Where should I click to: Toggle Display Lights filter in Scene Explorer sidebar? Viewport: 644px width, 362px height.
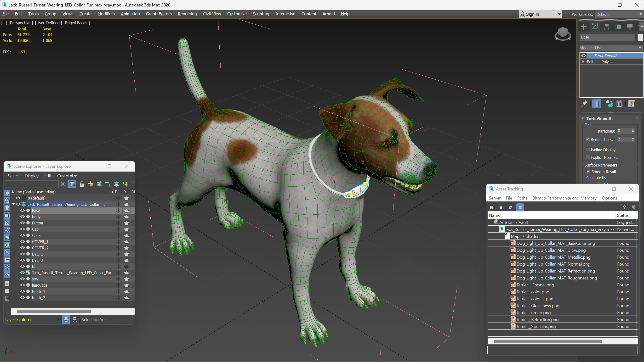[x=7, y=208]
